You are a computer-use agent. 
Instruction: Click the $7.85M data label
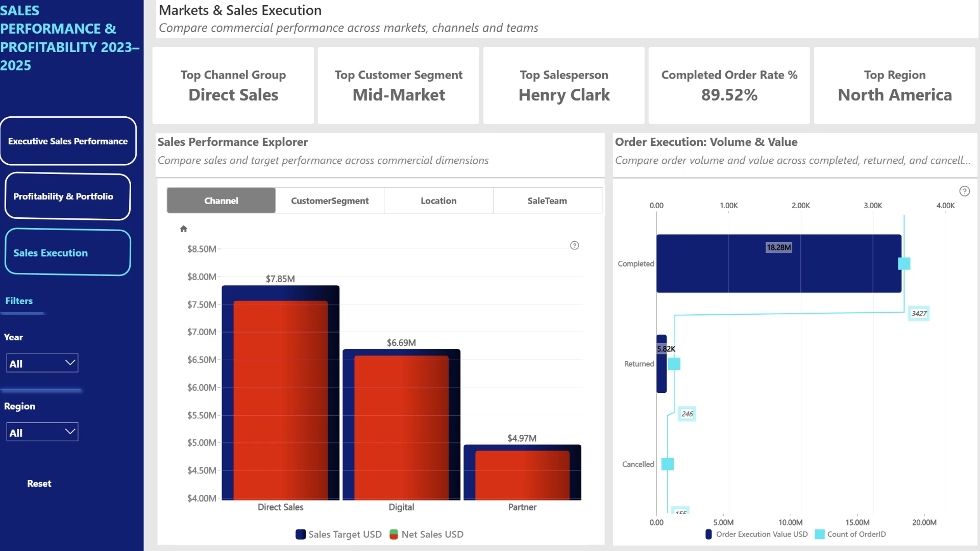pos(280,279)
